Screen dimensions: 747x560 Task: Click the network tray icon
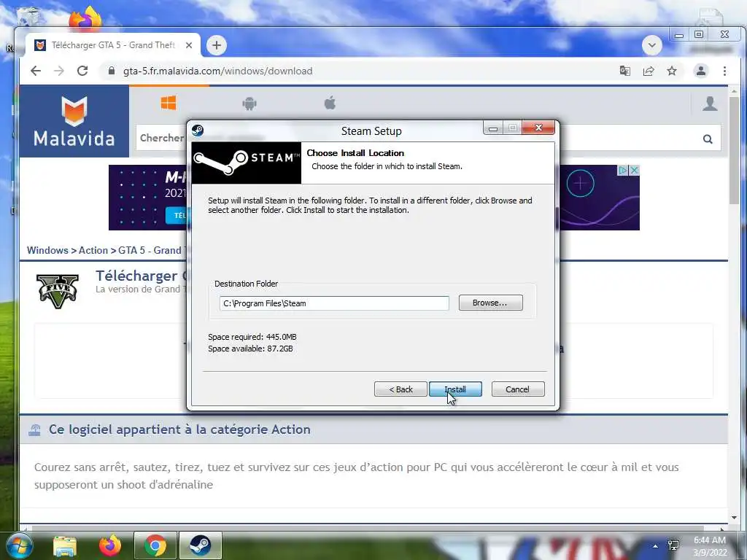[x=673, y=545]
